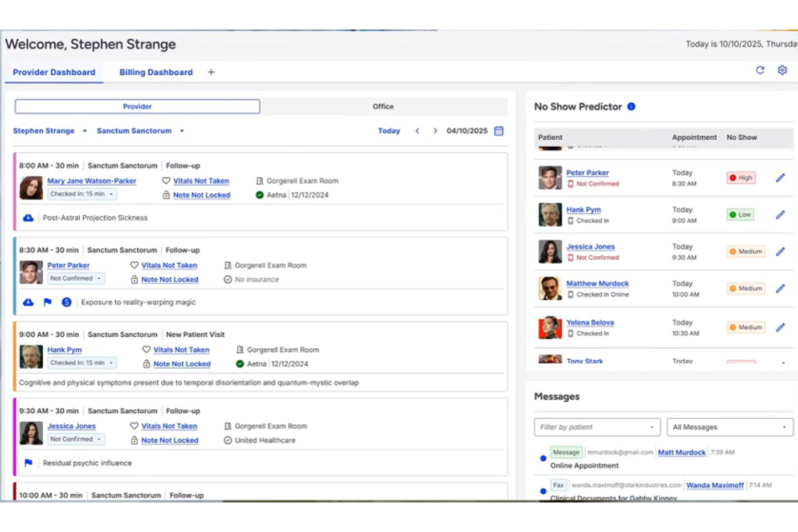Open Peter Parker's Vitals Not Taken link
The width and height of the screenshot is (798, 532).
[169, 265]
